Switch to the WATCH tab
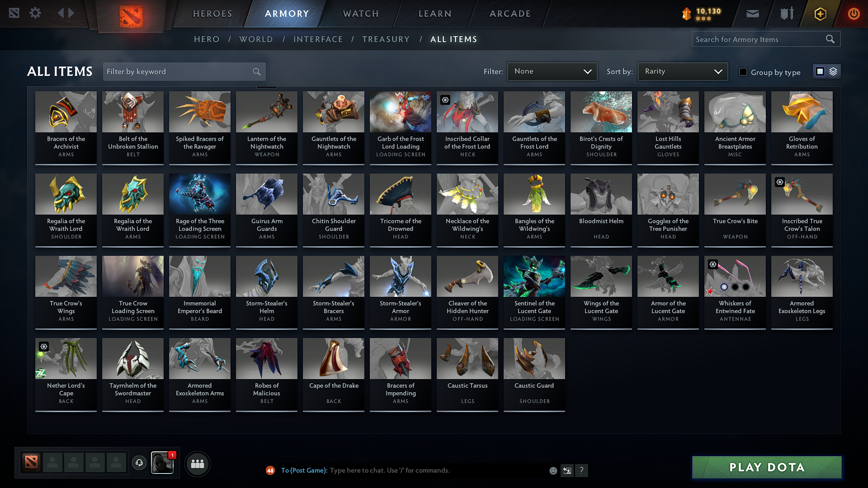868x488 pixels. click(x=359, y=14)
